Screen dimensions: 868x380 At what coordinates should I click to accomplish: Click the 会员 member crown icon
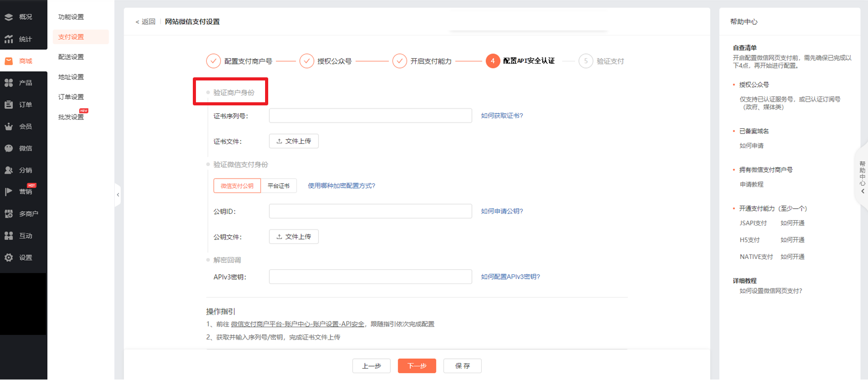click(9, 127)
